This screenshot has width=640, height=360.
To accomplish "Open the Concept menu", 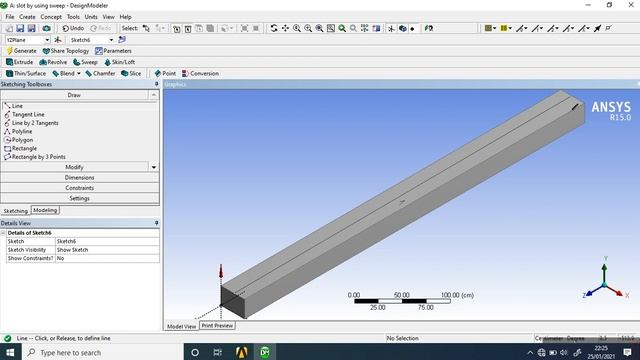I will [51, 17].
